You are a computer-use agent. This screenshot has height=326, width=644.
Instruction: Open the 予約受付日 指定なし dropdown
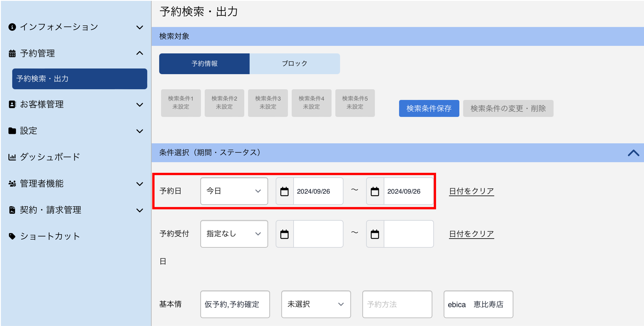point(234,234)
